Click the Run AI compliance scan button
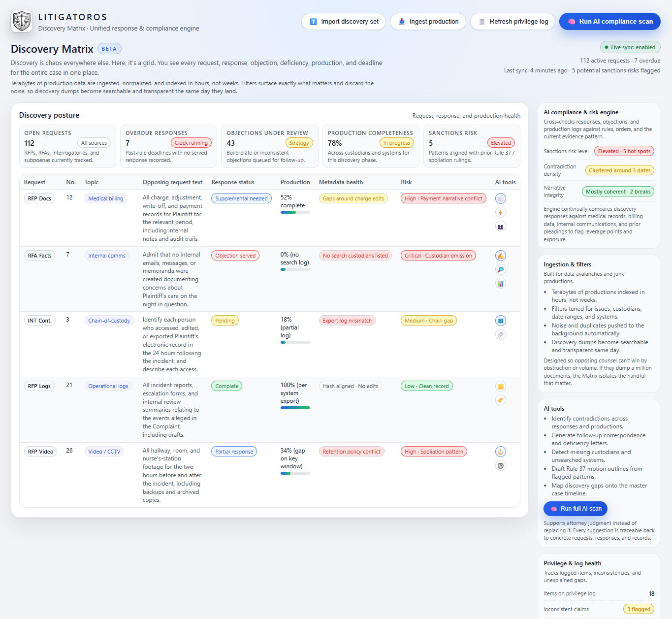This screenshot has width=672, height=619. pyautogui.click(x=609, y=21)
